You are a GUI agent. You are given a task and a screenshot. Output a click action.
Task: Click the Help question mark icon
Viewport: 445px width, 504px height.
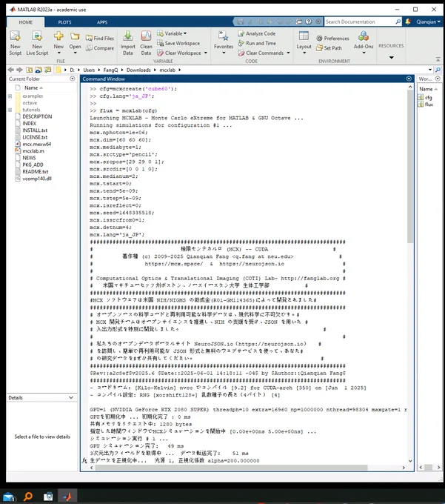308,21
